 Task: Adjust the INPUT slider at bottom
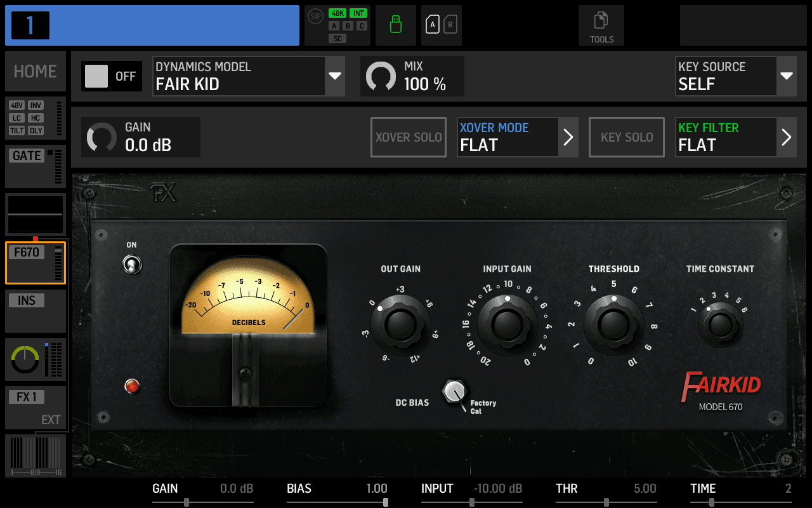tap(472, 502)
